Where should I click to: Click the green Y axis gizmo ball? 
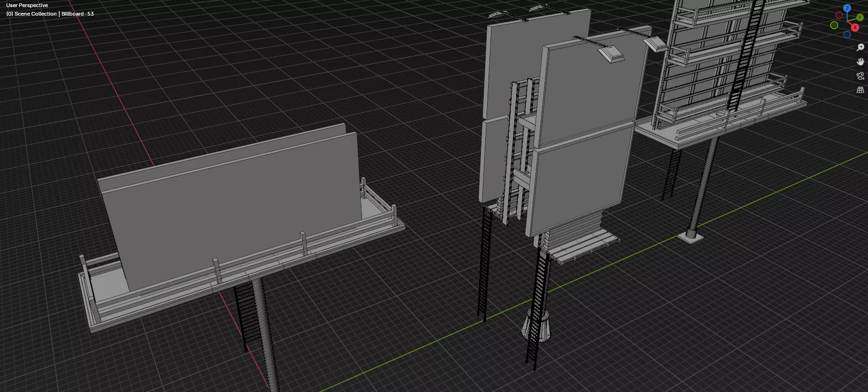(859, 18)
